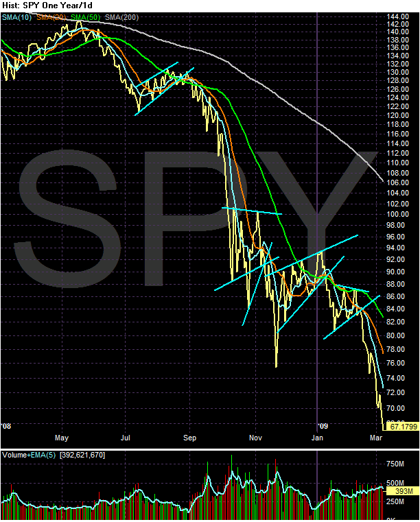The height and width of the screenshot is (522, 420).
Task: Click the 90.00 price axis label
Action: point(396,272)
